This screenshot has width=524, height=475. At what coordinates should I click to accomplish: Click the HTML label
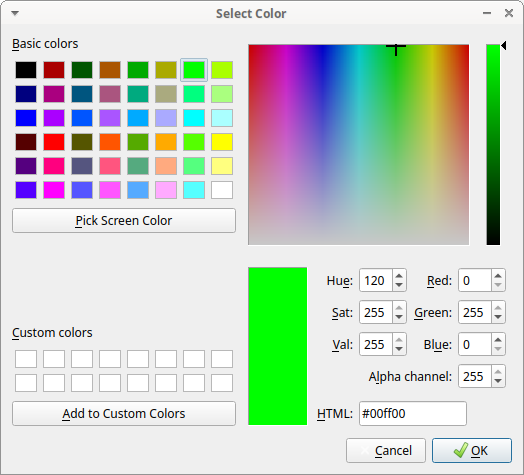click(x=335, y=413)
